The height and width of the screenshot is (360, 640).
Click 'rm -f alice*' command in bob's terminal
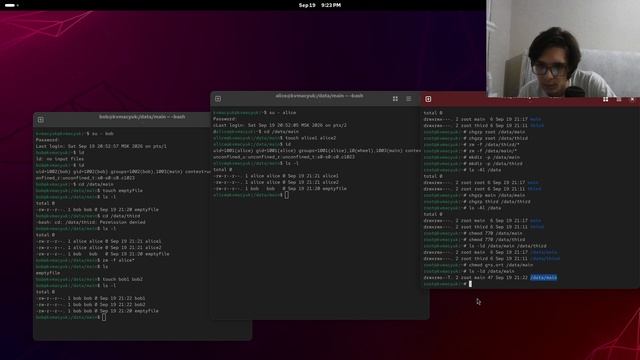(x=118, y=260)
